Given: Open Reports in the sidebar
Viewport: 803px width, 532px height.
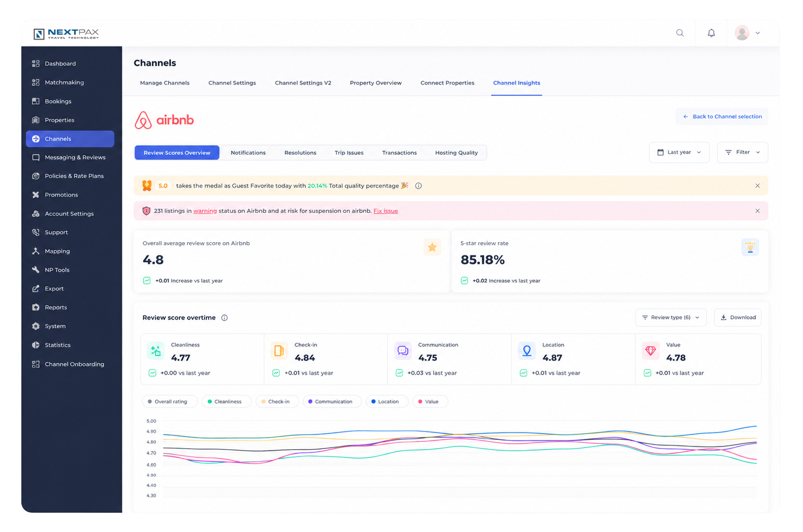Looking at the screenshot, I should [x=70, y=307].
